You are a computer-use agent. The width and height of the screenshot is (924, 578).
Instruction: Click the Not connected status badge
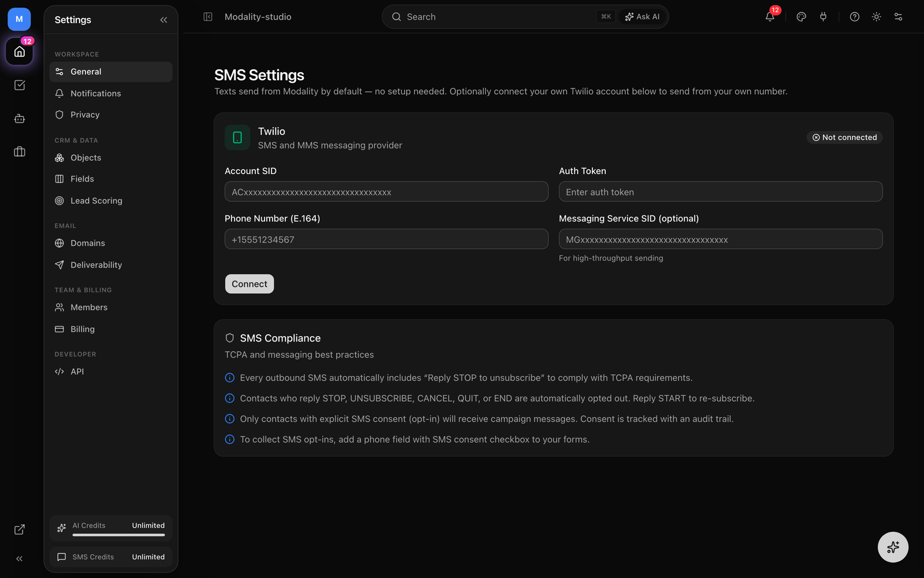pyautogui.click(x=844, y=138)
